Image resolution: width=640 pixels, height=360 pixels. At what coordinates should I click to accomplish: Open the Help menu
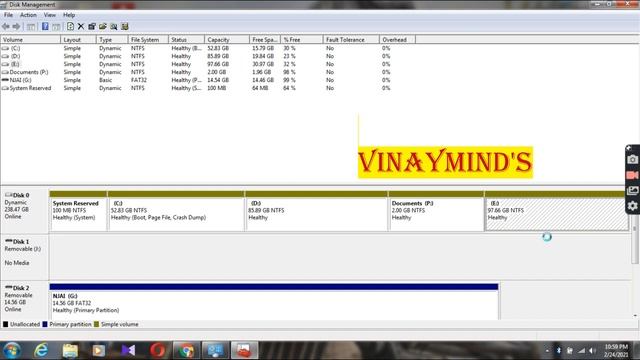tap(69, 15)
